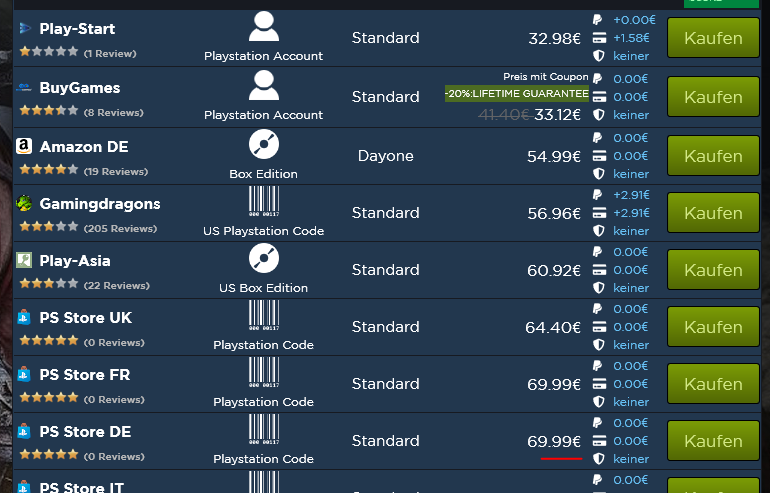Click the Amazon DE logo icon
This screenshot has width=770, height=493.
pyautogui.click(x=24, y=146)
